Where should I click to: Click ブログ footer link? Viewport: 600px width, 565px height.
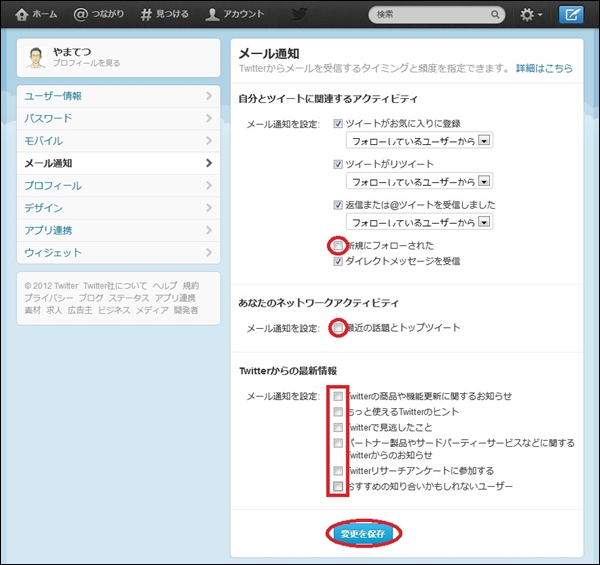(x=91, y=298)
